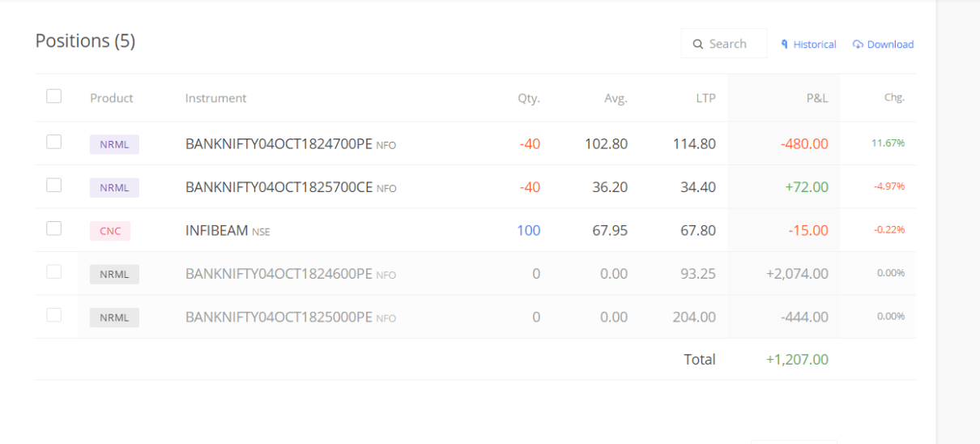This screenshot has height=444, width=980.
Task: Open the Historical positions link
Action: click(x=815, y=45)
